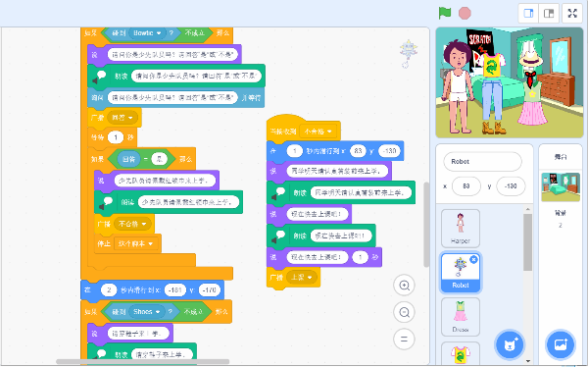The width and height of the screenshot is (588, 367).
Task: Click the red stop button
Action: (465, 13)
